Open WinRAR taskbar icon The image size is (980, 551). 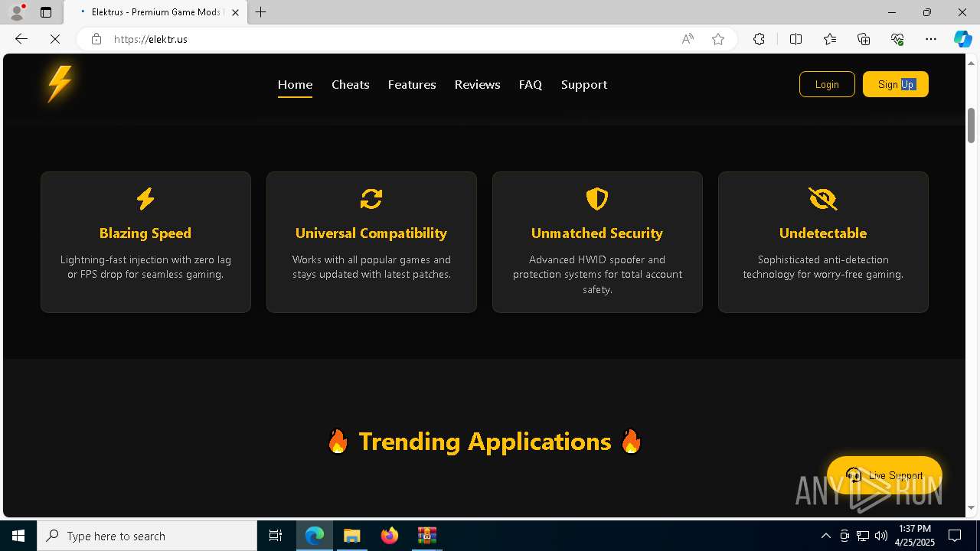427,536
